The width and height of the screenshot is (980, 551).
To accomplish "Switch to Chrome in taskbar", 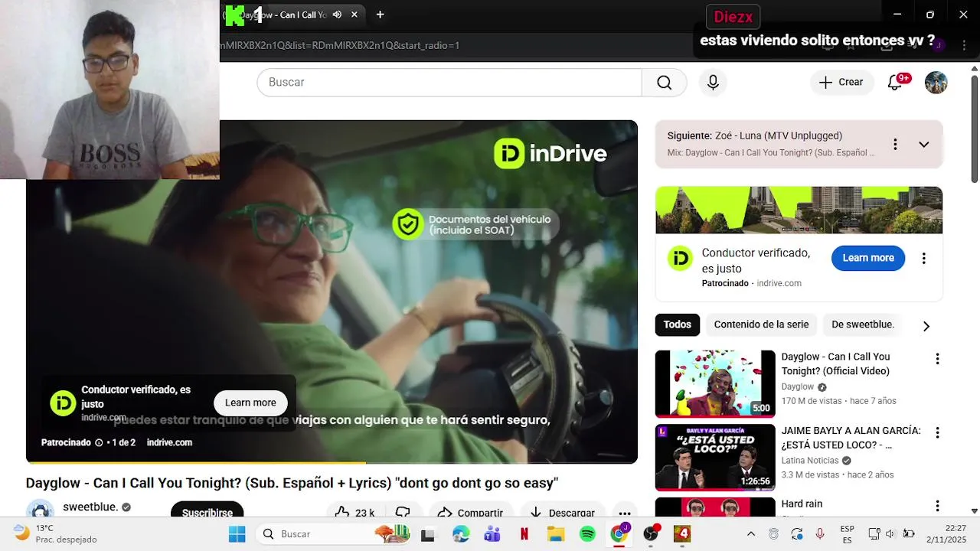I will point(619,533).
